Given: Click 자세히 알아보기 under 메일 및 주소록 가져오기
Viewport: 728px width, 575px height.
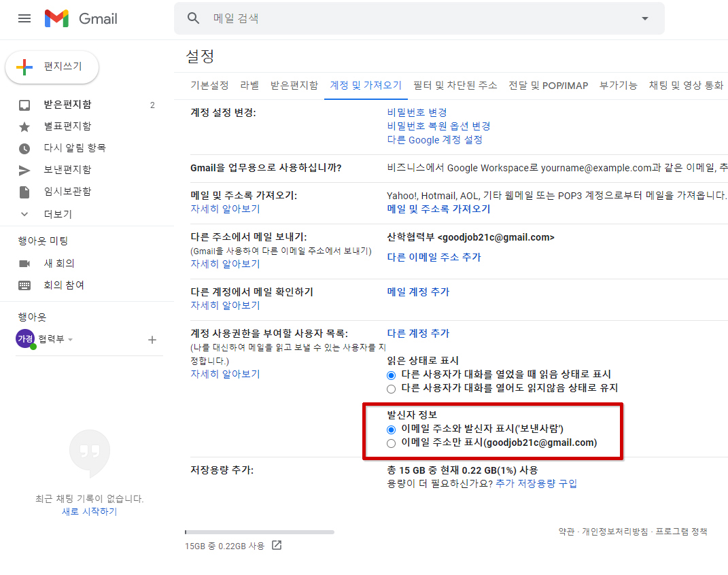Looking at the screenshot, I should pyautogui.click(x=225, y=209).
